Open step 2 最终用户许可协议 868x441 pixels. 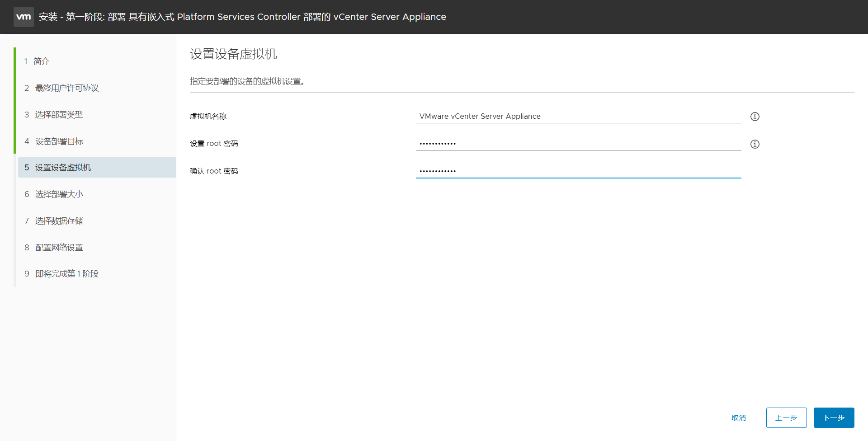pos(61,88)
